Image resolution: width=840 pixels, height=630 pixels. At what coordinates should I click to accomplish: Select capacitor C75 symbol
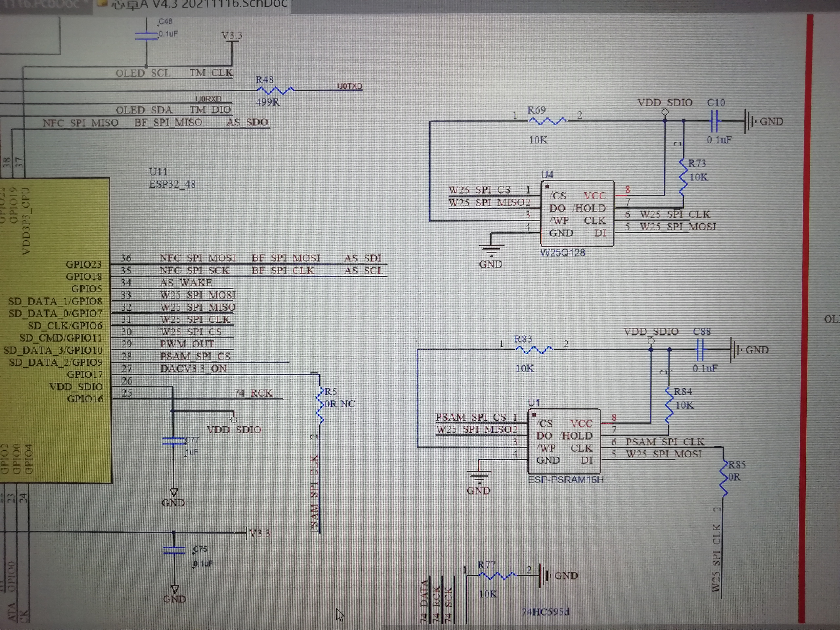(x=174, y=550)
